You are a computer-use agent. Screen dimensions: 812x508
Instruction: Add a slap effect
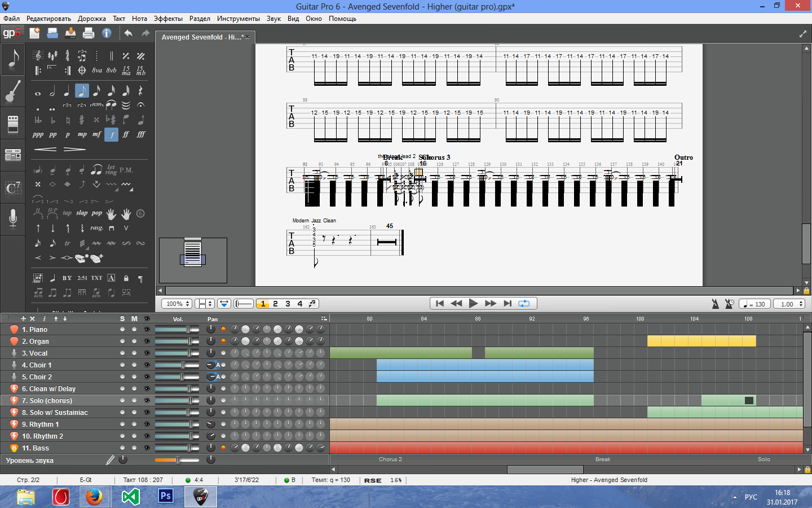[82, 213]
